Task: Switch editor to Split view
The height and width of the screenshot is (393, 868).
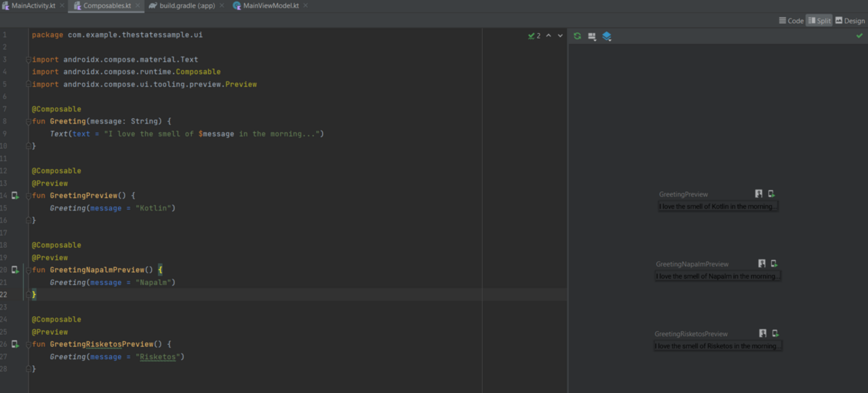Action: 819,20
